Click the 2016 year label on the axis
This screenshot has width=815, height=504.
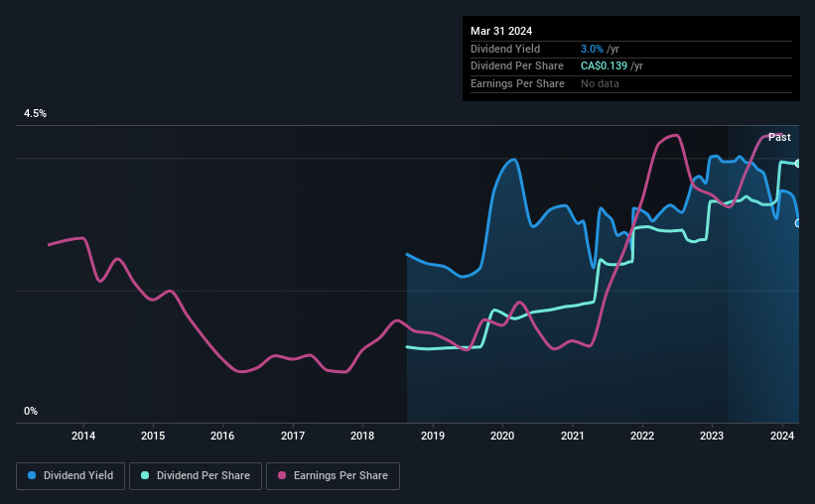pyautogui.click(x=222, y=436)
